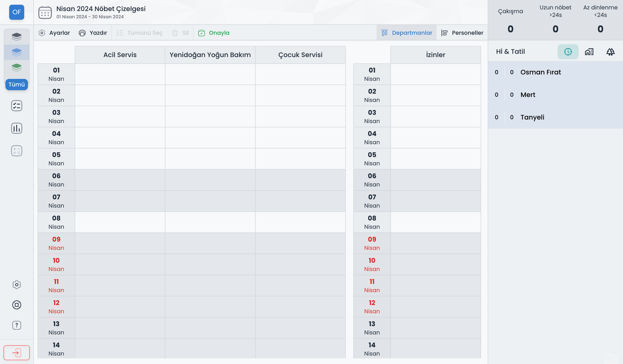Open the checklist icon in sidebar
The width and height of the screenshot is (623, 364).
coord(17,106)
